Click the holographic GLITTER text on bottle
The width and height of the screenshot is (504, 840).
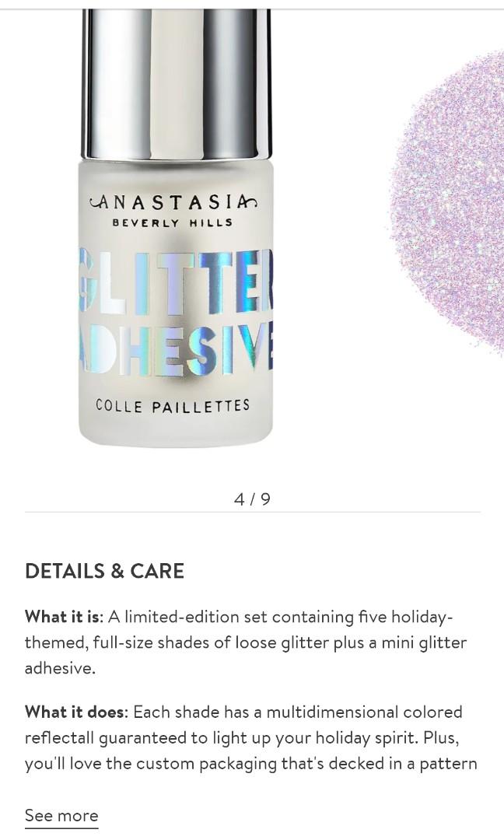[x=177, y=282]
